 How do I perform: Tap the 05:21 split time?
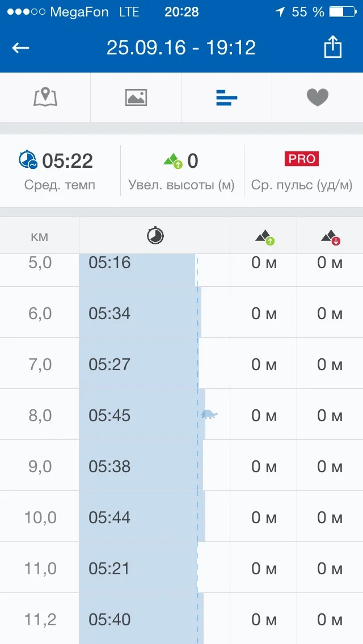[109, 569]
